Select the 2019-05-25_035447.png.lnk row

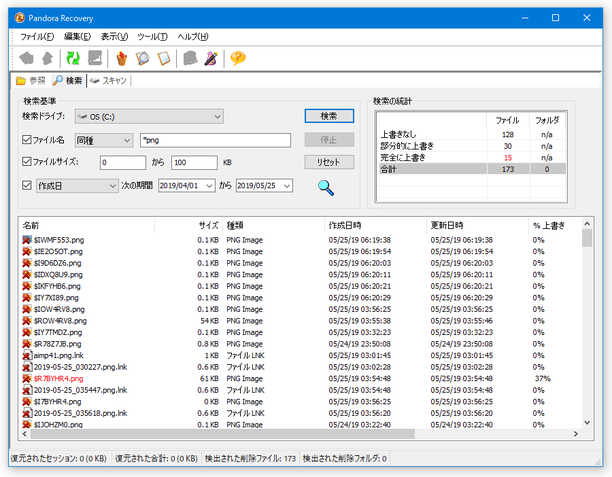click(300, 390)
